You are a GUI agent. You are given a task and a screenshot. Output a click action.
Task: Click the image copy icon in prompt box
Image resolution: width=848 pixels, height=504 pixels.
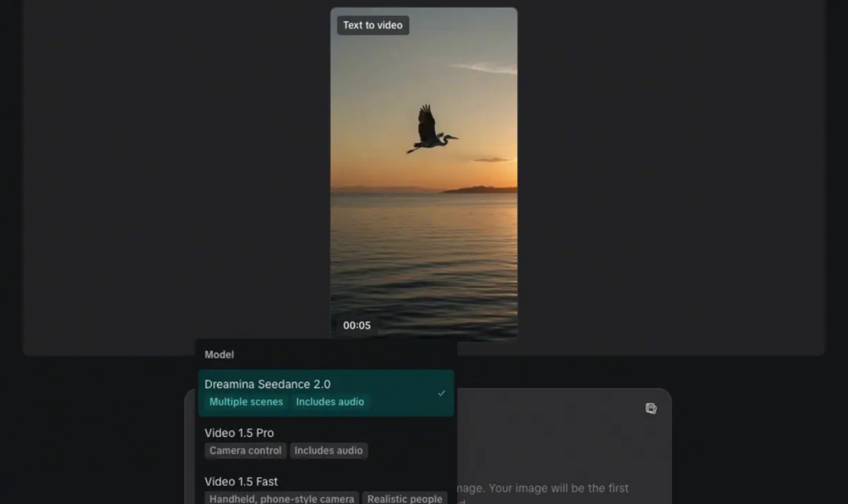point(651,408)
